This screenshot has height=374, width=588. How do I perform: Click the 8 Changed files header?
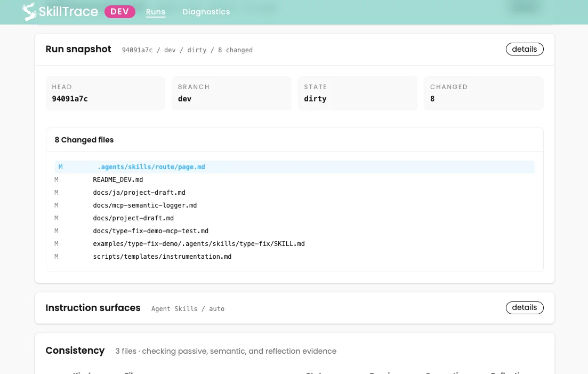pyautogui.click(x=84, y=140)
